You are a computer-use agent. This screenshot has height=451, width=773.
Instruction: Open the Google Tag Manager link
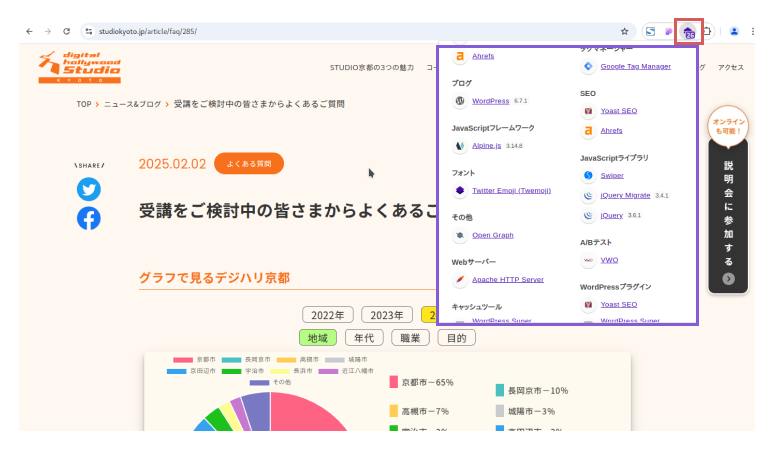[x=635, y=67]
